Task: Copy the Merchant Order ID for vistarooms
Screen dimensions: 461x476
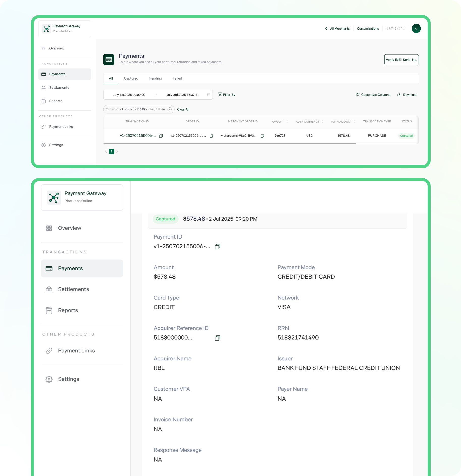Action: point(262,136)
